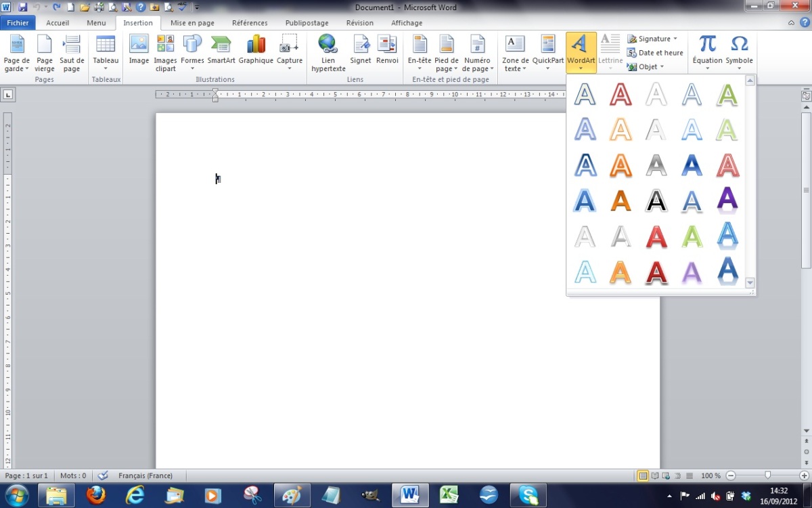812x508 pixels.
Task: Click the Windows Start button
Action: (x=16, y=495)
